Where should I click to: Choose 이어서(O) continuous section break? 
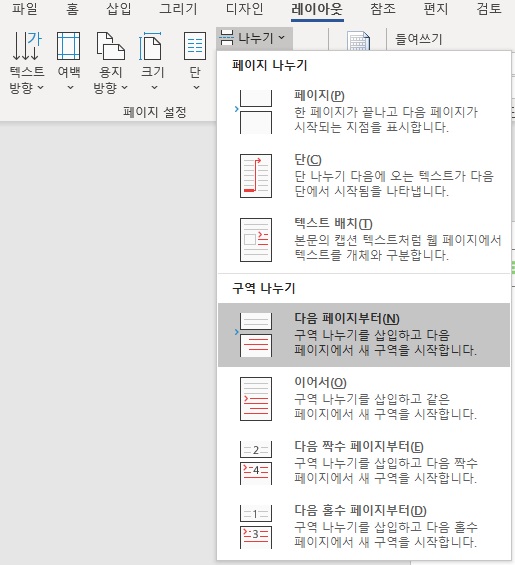click(x=364, y=399)
